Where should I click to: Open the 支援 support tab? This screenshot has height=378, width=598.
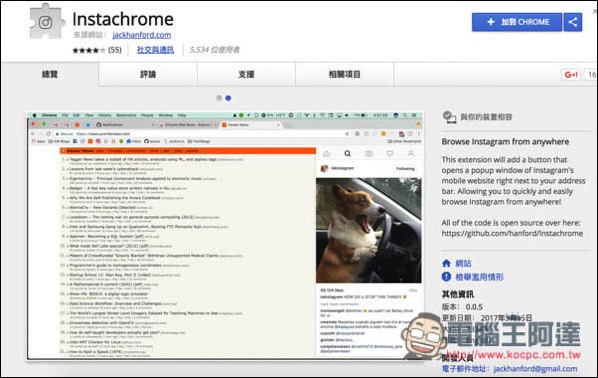[x=246, y=74]
